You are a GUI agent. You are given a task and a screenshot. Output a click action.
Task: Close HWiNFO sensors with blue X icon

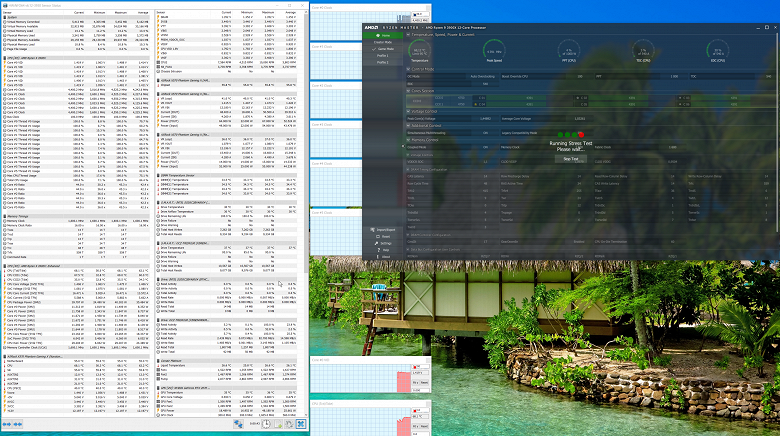coord(301,424)
